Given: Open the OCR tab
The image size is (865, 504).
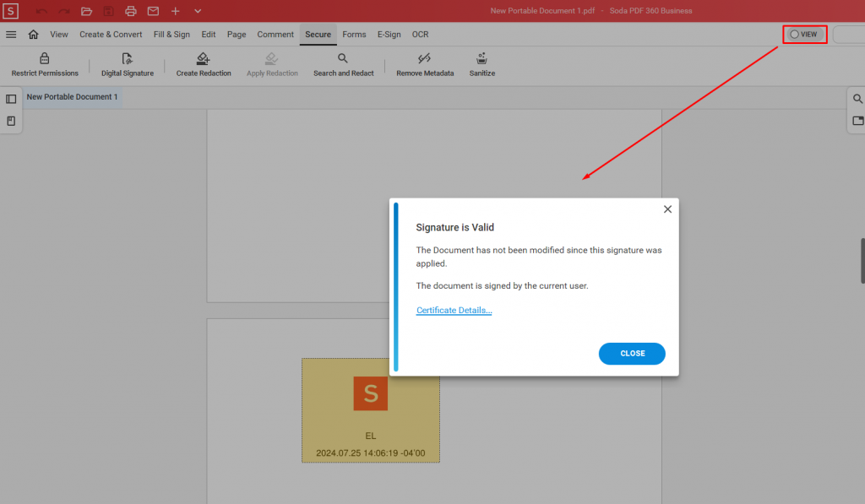Looking at the screenshot, I should point(421,34).
